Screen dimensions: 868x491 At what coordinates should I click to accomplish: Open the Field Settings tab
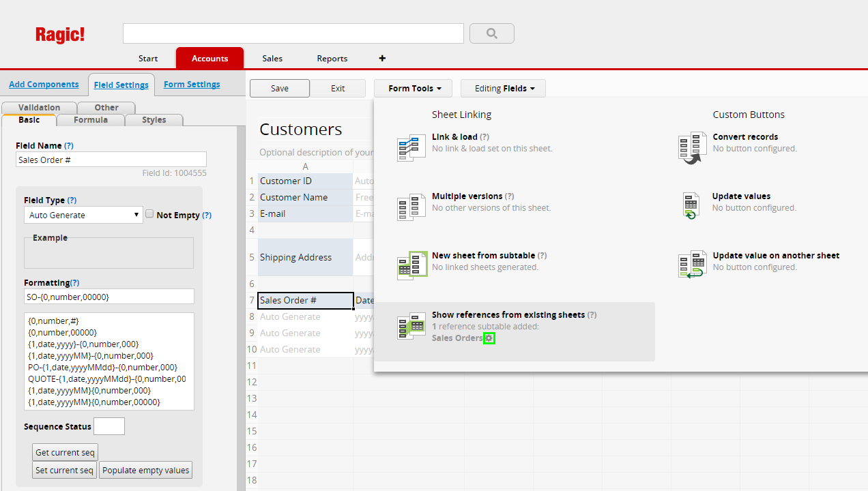tap(121, 85)
